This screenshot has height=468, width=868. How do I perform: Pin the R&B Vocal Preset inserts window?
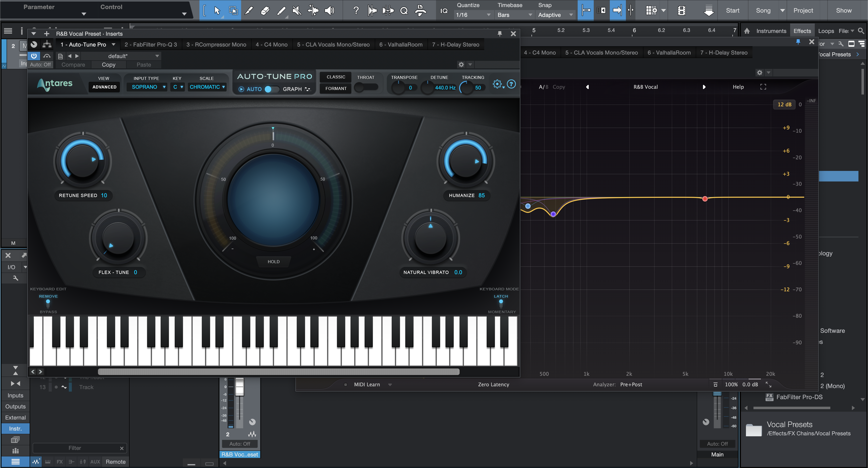click(x=500, y=33)
